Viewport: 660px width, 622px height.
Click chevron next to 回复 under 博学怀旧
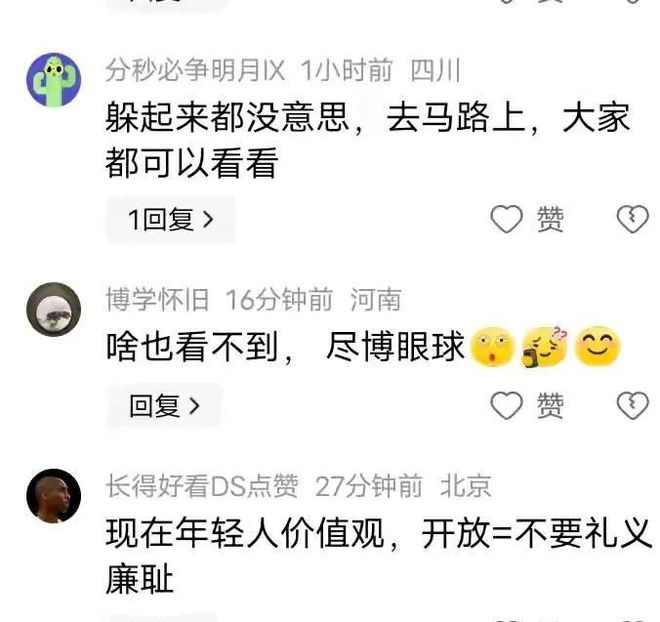(x=194, y=406)
